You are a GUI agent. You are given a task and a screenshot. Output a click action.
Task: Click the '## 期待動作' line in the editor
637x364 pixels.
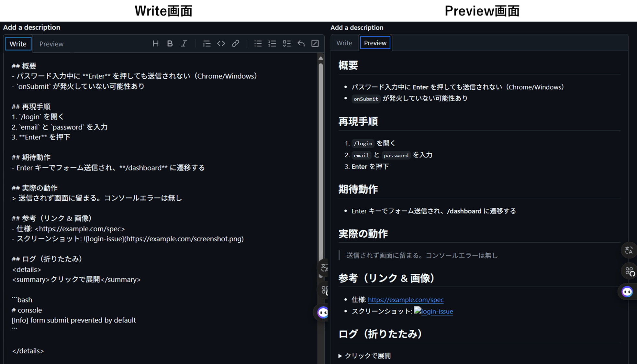pos(31,158)
